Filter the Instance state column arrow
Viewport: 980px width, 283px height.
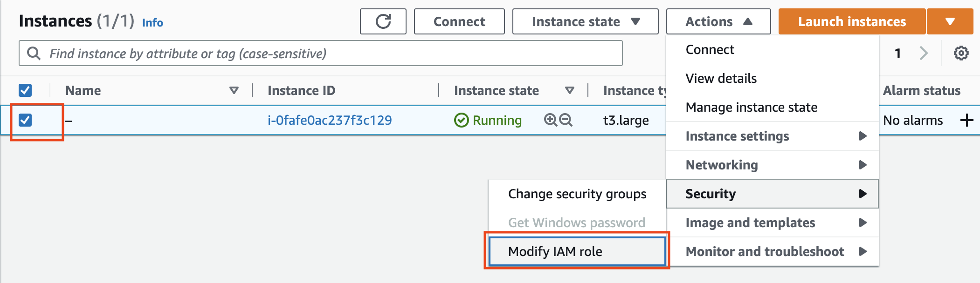coord(569,90)
